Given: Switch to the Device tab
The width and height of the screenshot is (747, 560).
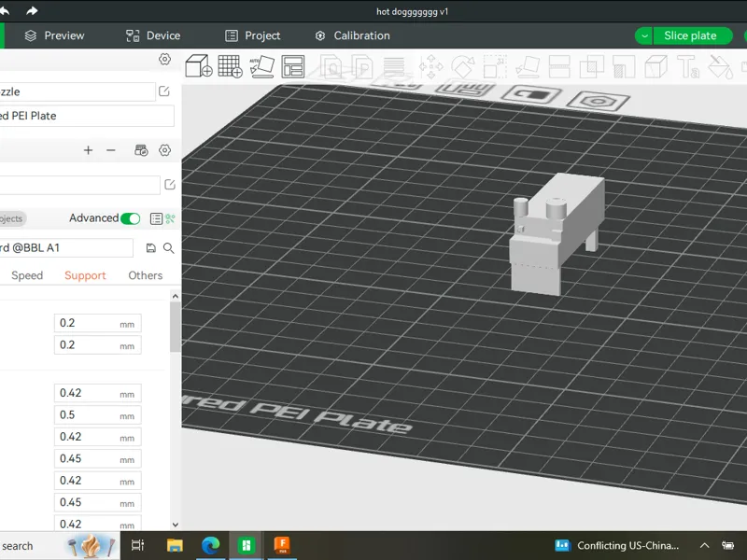Looking at the screenshot, I should tap(153, 35).
